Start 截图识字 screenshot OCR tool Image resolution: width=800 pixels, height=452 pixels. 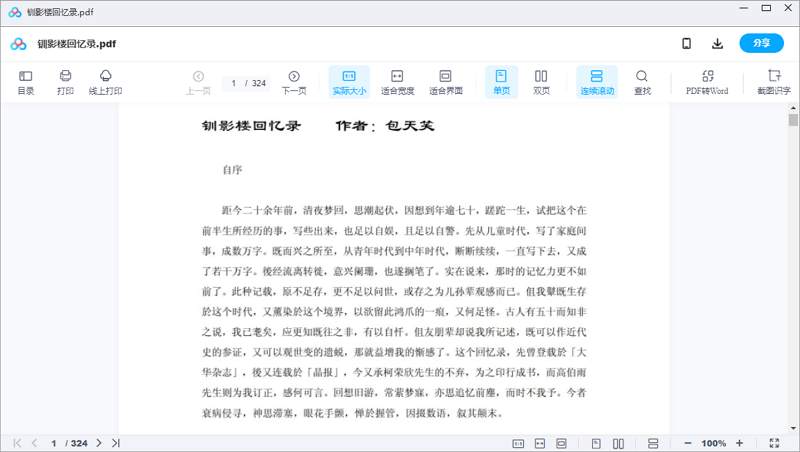pyautogui.click(x=773, y=82)
